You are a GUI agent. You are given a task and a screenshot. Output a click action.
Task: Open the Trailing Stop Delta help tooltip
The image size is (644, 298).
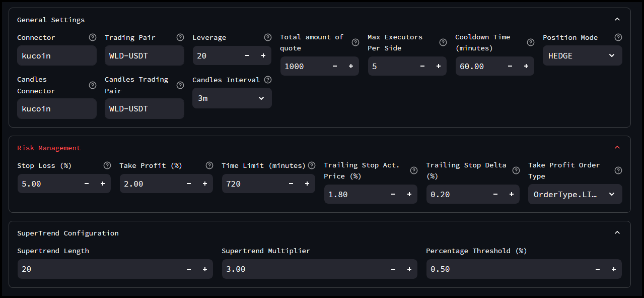click(x=516, y=170)
